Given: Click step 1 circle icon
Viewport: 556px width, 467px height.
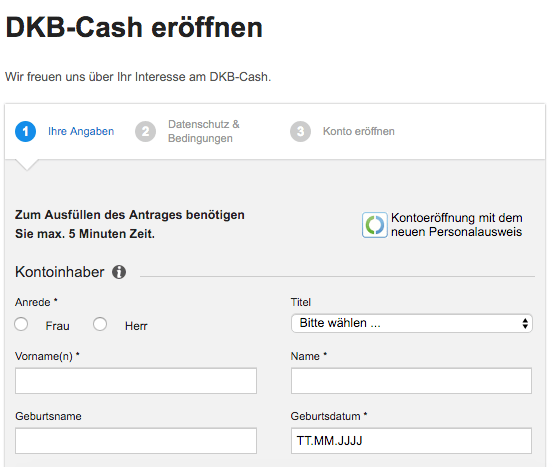Looking at the screenshot, I should 26,131.
